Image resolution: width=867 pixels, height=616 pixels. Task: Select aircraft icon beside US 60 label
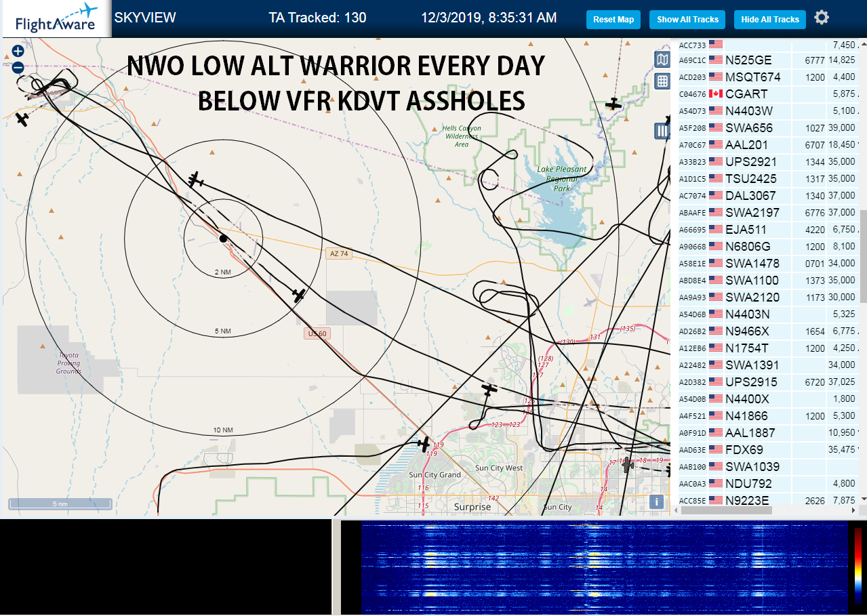click(298, 295)
